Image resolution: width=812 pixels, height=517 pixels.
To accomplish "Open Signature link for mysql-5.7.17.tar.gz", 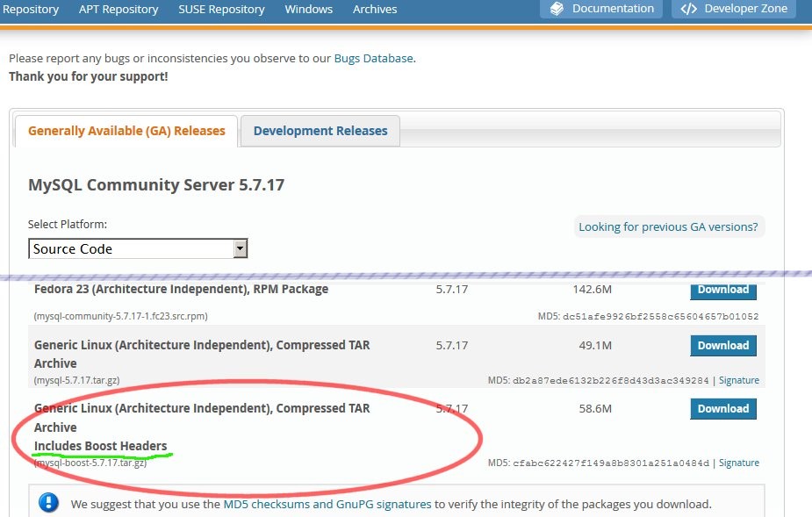I will (739, 380).
